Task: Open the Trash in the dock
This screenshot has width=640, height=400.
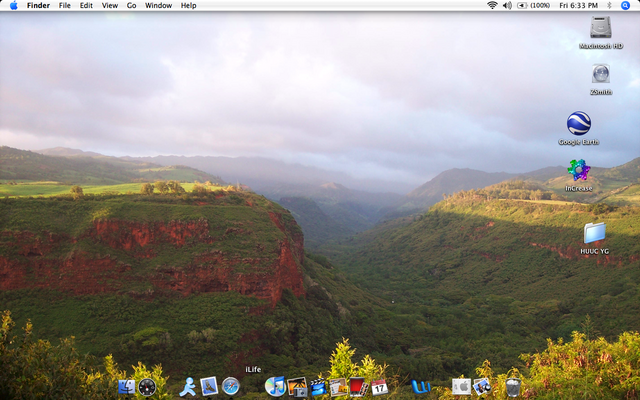Action: 513,387
